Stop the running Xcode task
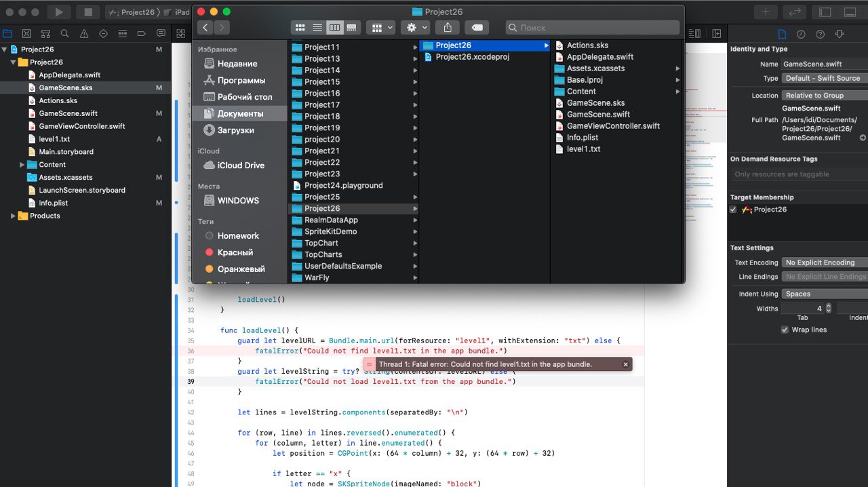The width and height of the screenshot is (868, 487). click(x=87, y=12)
